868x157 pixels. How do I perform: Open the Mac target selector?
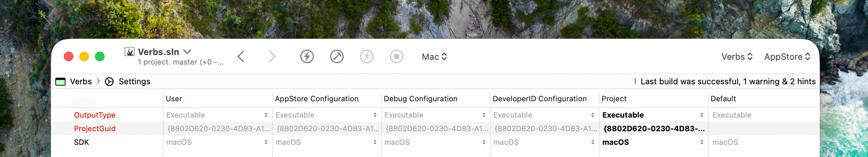click(434, 57)
